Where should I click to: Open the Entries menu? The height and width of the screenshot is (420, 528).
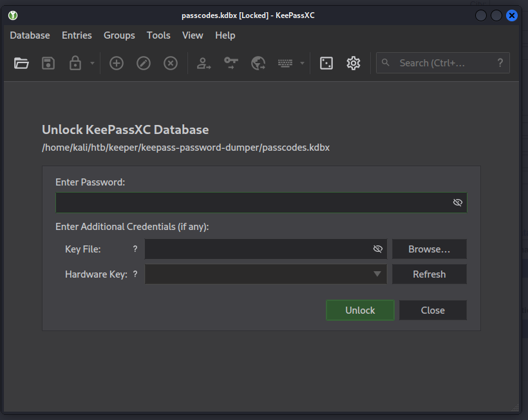[x=77, y=35]
